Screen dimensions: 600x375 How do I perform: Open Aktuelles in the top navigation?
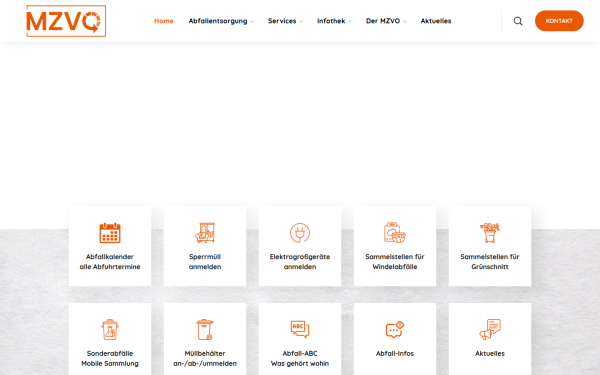(x=436, y=21)
